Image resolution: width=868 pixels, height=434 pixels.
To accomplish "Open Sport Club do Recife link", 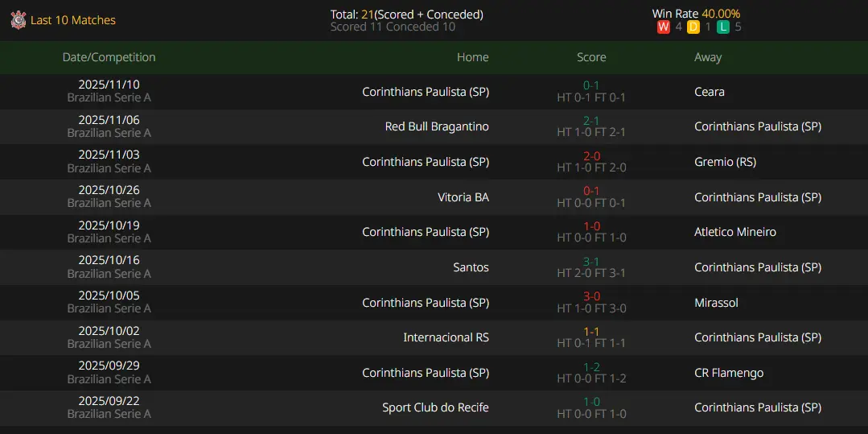I will coord(436,407).
